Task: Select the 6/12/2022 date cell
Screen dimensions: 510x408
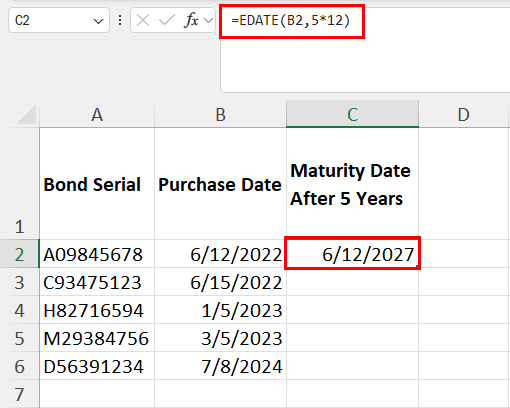Action: click(220, 254)
